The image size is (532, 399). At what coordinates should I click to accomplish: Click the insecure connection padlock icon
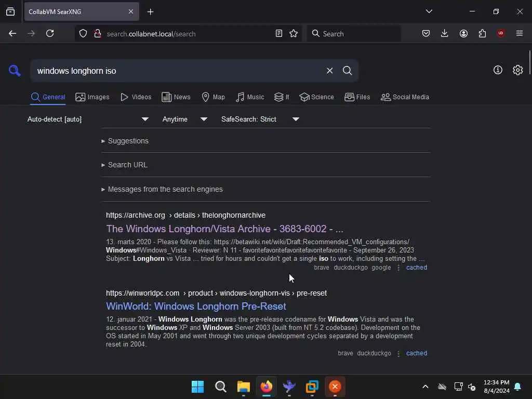97,34
